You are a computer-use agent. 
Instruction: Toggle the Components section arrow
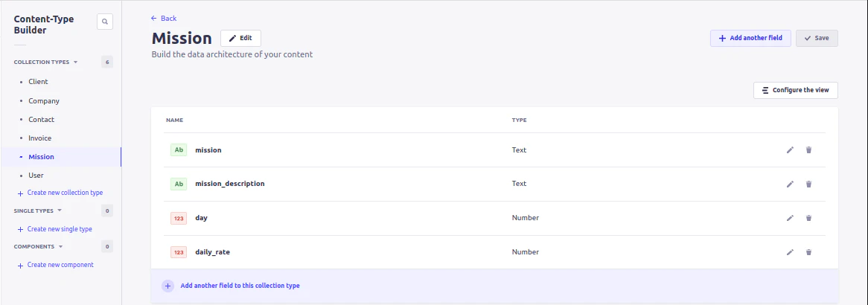point(61,246)
